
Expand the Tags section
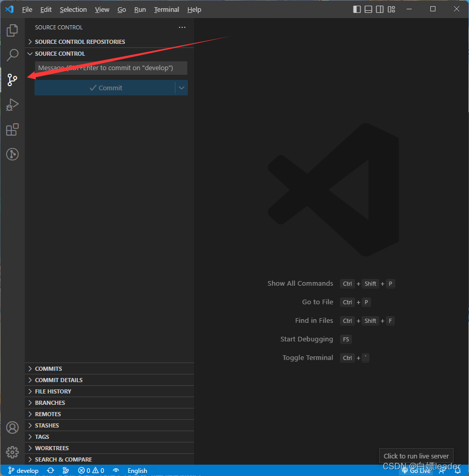(x=109, y=437)
